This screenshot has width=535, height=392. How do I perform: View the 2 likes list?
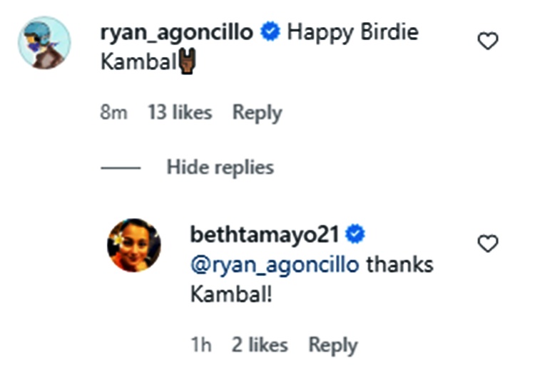tap(260, 346)
